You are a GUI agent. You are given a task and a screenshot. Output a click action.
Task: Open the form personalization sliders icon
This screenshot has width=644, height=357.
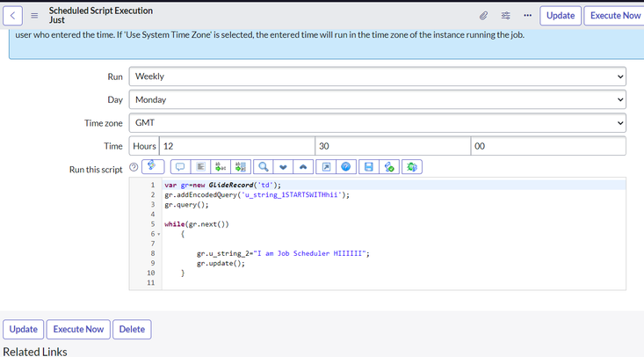pos(505,16)
